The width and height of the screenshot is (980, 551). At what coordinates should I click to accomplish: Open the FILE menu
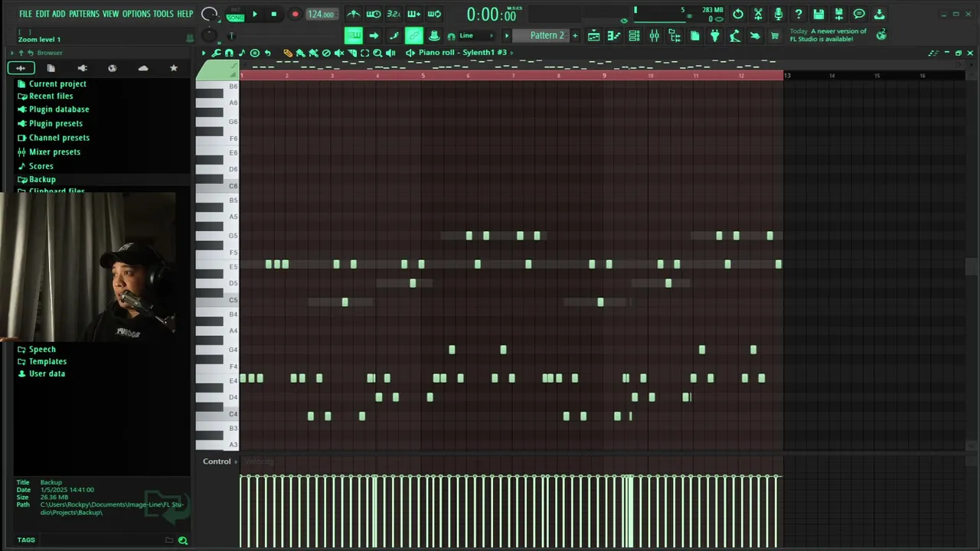(25, 14)
